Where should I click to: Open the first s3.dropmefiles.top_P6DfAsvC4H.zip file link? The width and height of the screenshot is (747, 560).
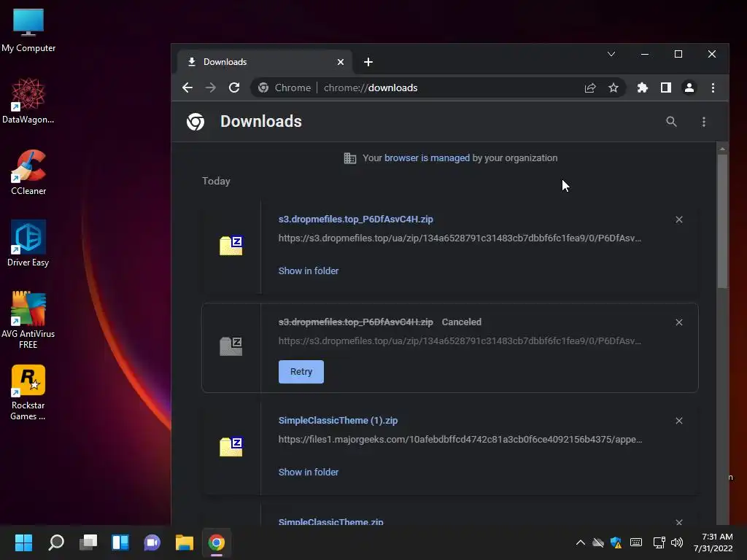(356, 219)
